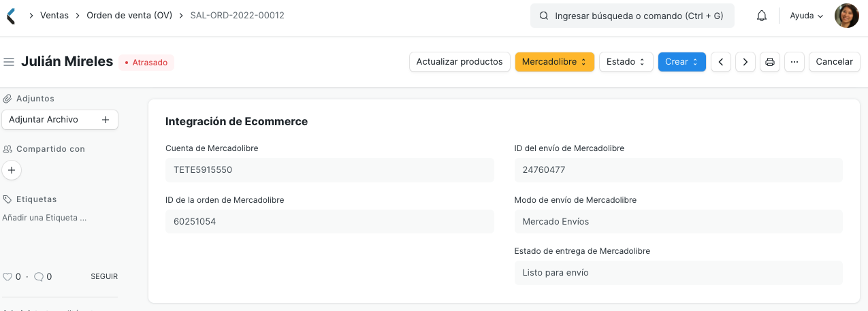This screenshot has width=868, height=311.
Task: Go to previous document arrow
Action: point(721,62)
